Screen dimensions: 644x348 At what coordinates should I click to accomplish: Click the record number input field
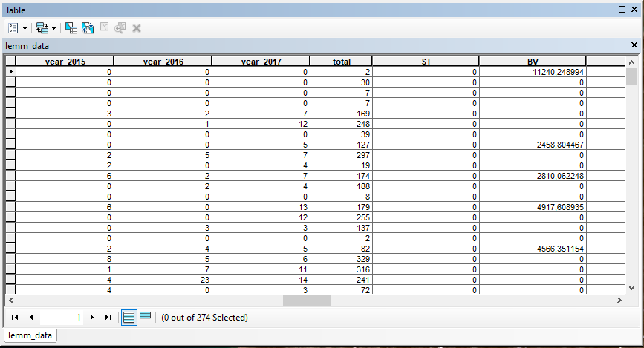[62, 318]
